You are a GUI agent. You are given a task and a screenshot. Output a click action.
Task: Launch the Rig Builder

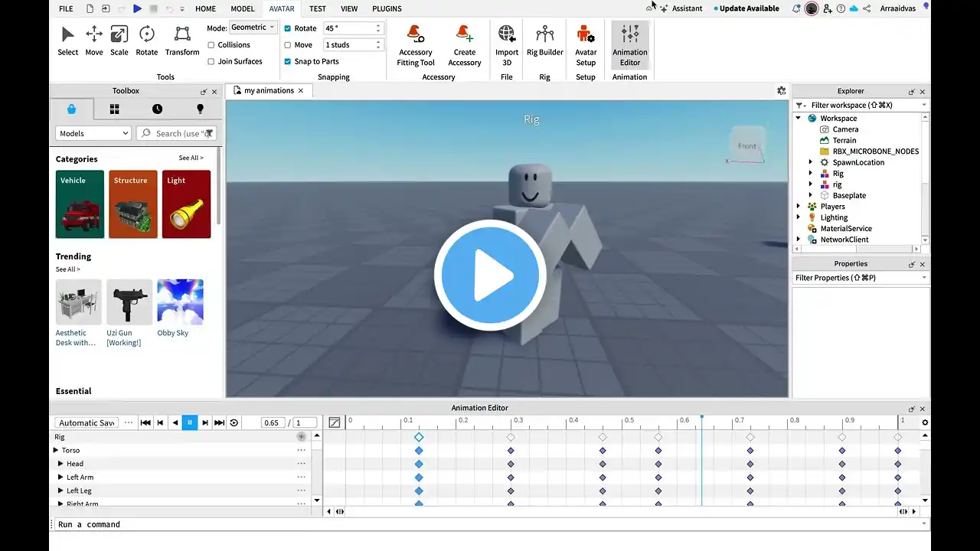(x=544, y=41)
